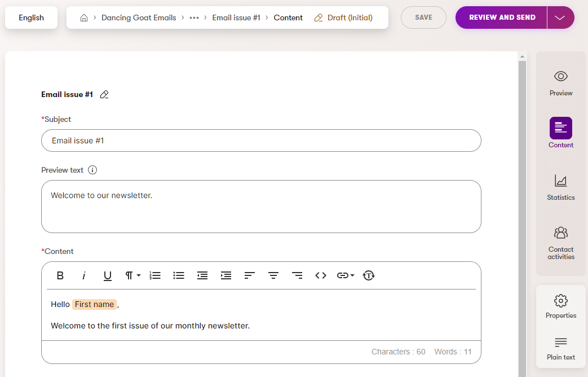Image resolution: width=588 pixels, height=377 pixels.
Task: Toggle italic formatting in content editor
Action: 83,275
